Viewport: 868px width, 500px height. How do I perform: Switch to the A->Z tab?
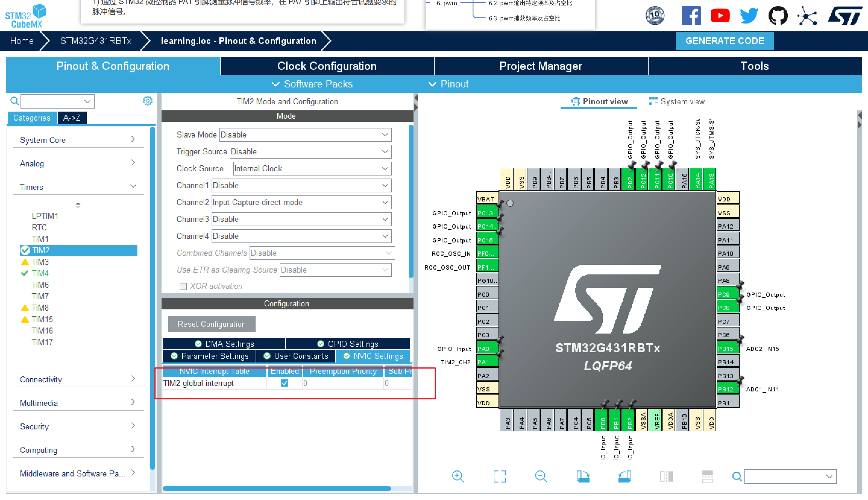pyautogui.click(x=72, y=118)
